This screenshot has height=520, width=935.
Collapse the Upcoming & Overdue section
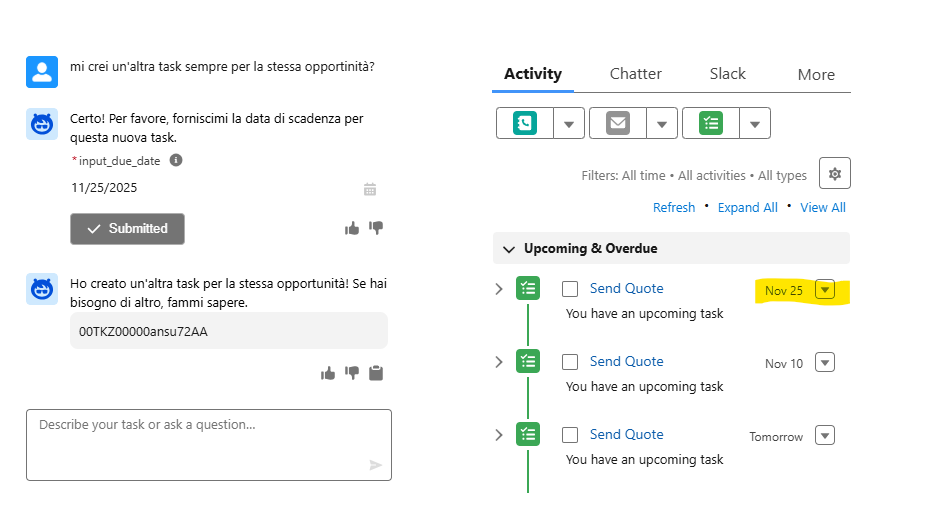pos(509,248)
